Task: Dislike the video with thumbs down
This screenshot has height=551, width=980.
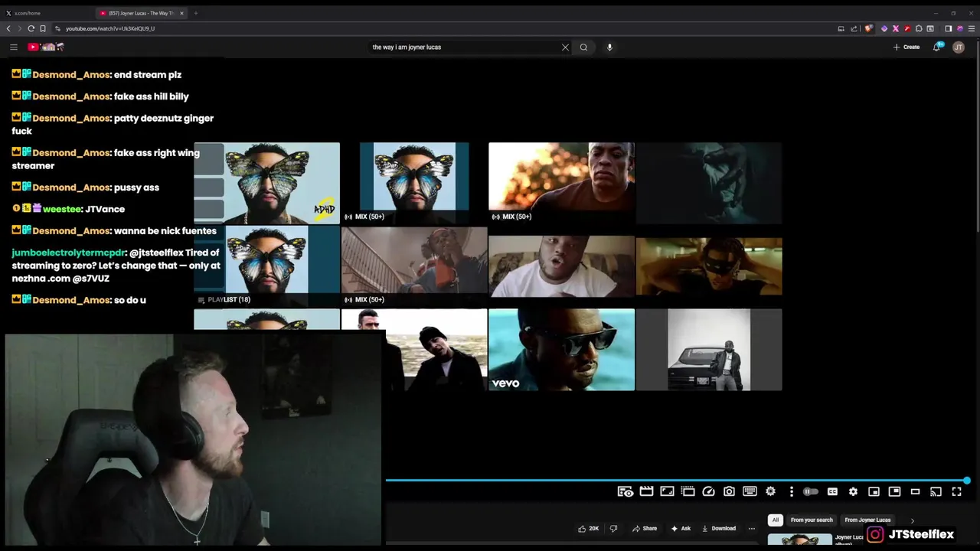Action: pos(613,528)
